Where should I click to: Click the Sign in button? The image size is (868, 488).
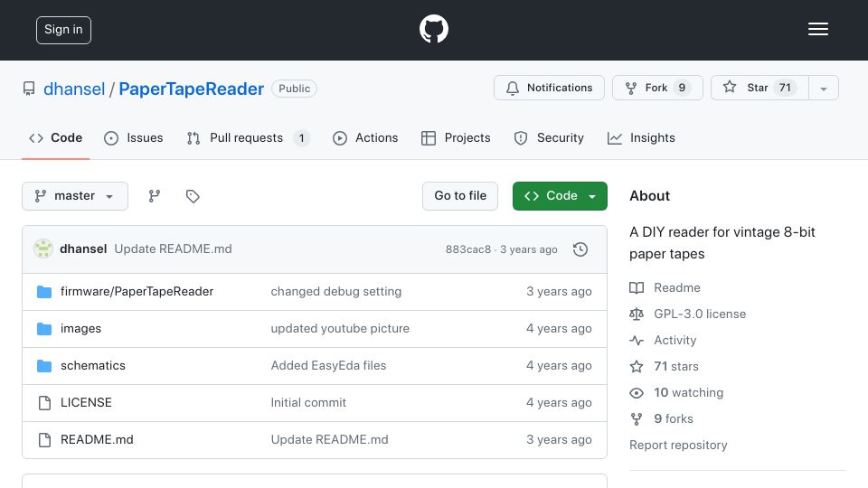[63, 30]
